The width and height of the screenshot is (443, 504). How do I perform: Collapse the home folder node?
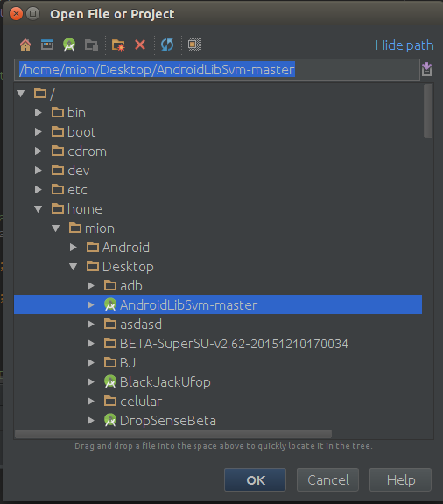click(x=38, y=209)
